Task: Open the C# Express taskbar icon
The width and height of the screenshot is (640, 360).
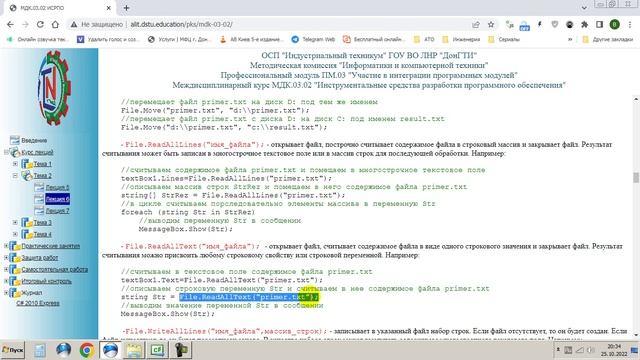Action: (x=158, y=350)
